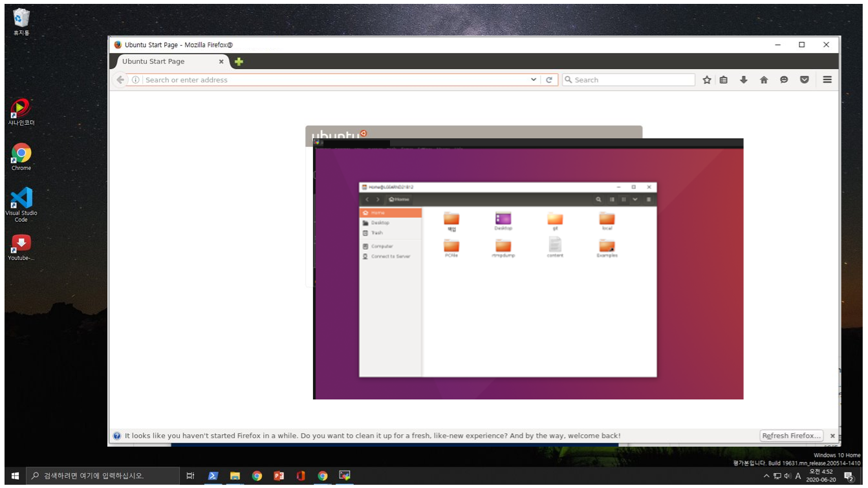
Task: Open the Recycle Bin desktop icon
Action: coord(21,22)
